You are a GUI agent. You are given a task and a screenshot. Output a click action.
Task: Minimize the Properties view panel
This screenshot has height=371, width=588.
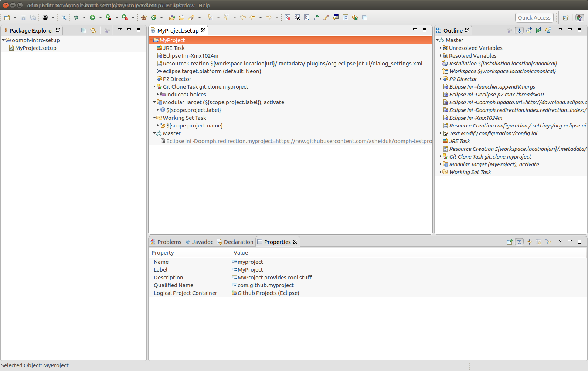point(570,241)
